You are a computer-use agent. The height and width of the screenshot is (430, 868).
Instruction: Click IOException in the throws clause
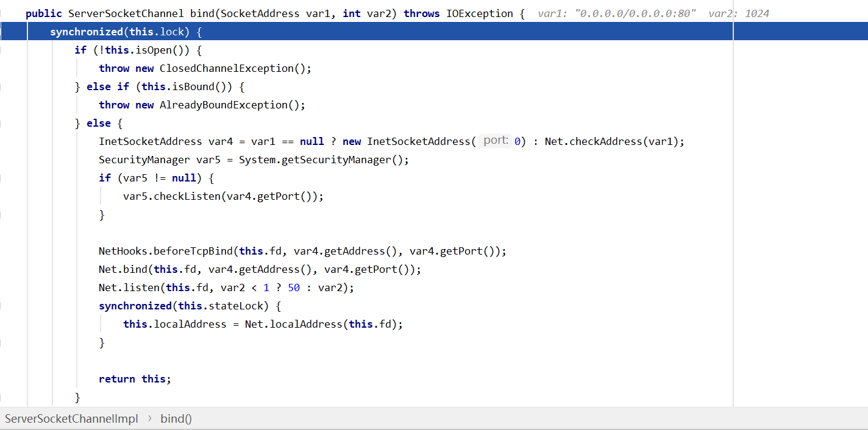pyautogui.click(x=480, y=13)
